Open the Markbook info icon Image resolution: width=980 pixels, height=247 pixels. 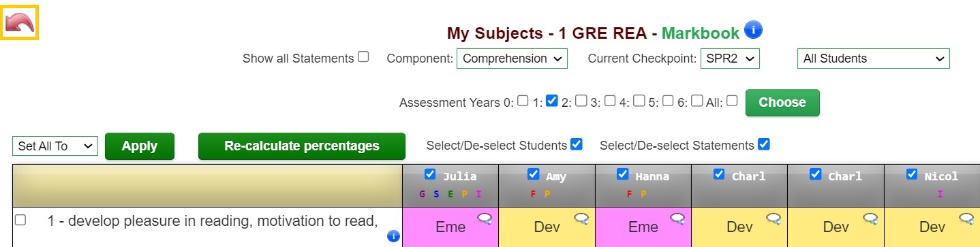[753, 31]
